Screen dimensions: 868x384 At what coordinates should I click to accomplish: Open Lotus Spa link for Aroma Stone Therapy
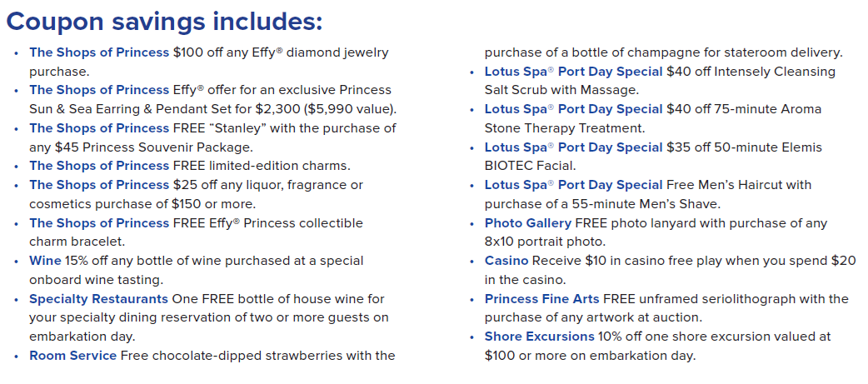pos(573,109)
